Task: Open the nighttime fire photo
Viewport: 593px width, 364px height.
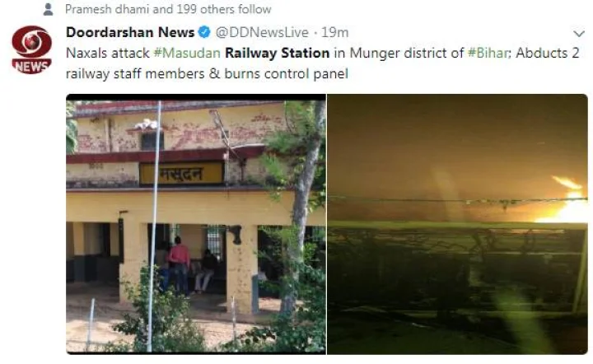Action: (x=458, y=224)
